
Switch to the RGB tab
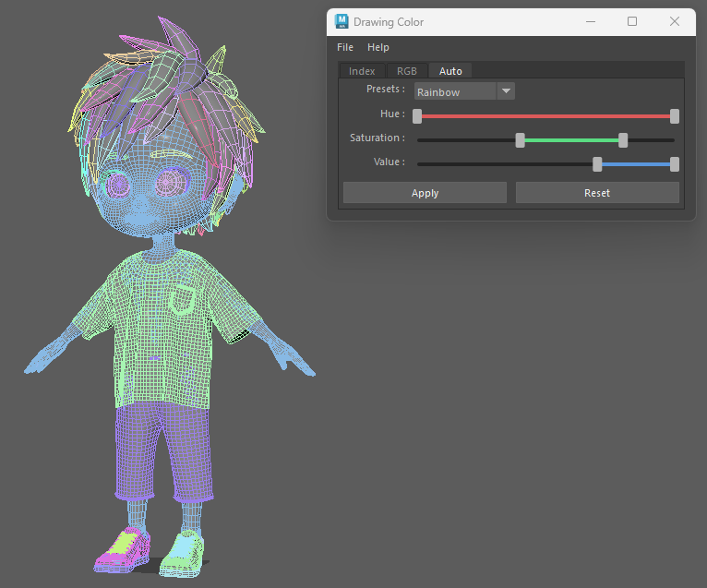point(407,71)
